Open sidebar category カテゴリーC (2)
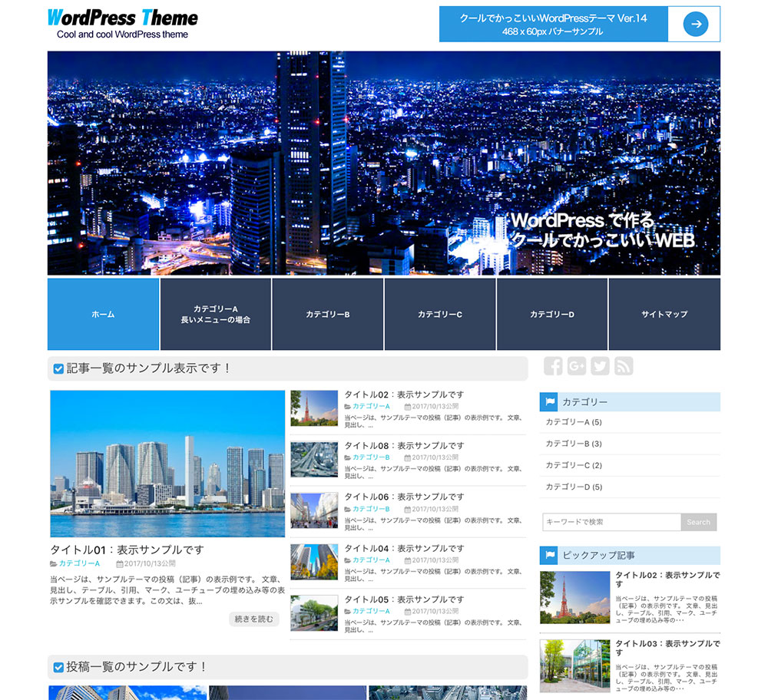Viewport: 768px width, 700px height. (x=574, y=465)
